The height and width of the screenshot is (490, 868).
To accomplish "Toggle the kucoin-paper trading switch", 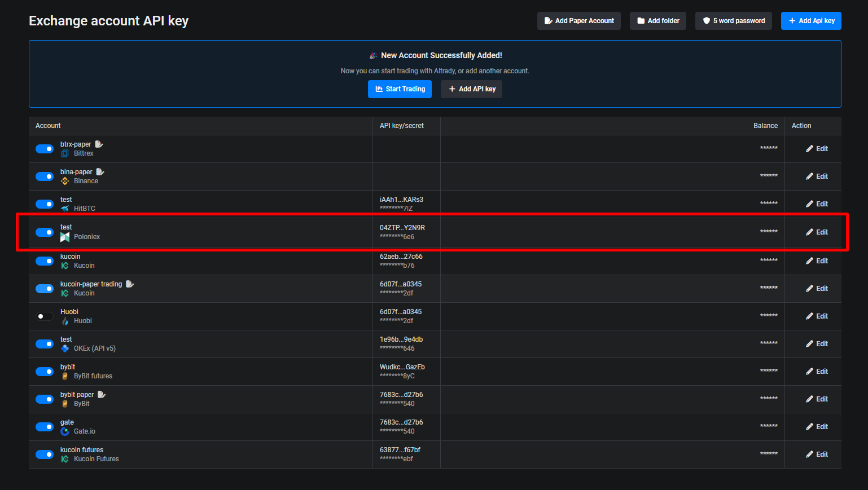I will (x=45, y=289).
